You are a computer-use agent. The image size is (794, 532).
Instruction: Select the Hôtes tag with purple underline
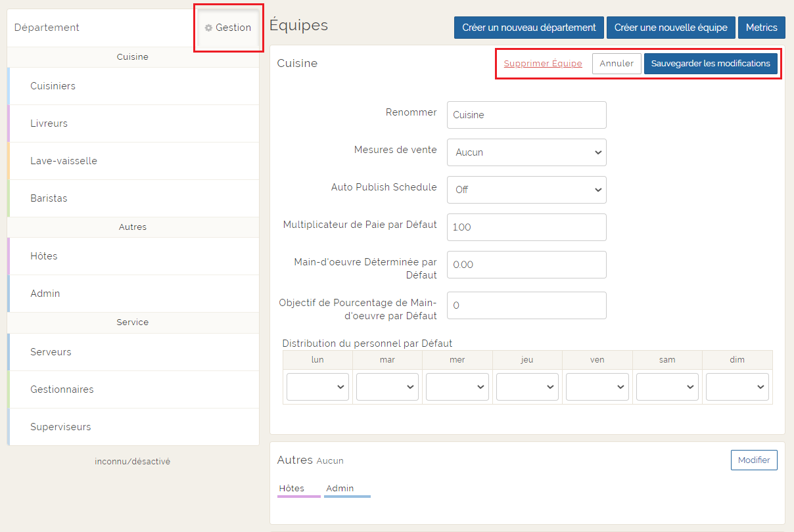[x=292, y=489]
